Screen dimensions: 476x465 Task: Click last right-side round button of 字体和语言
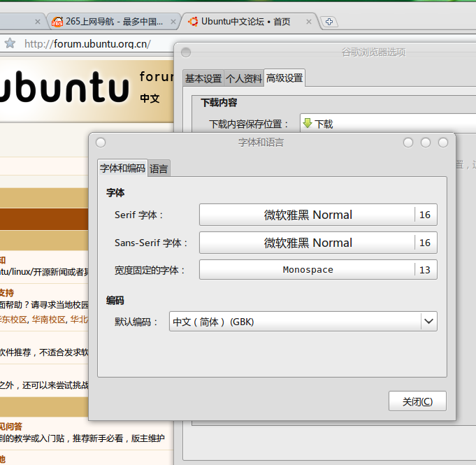click(443, 143)
